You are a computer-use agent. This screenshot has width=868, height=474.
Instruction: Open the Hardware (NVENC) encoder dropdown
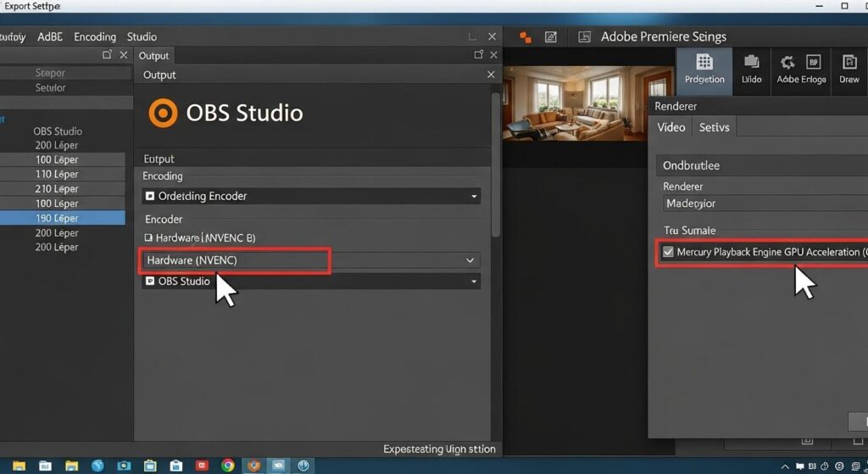coord(311,260)
